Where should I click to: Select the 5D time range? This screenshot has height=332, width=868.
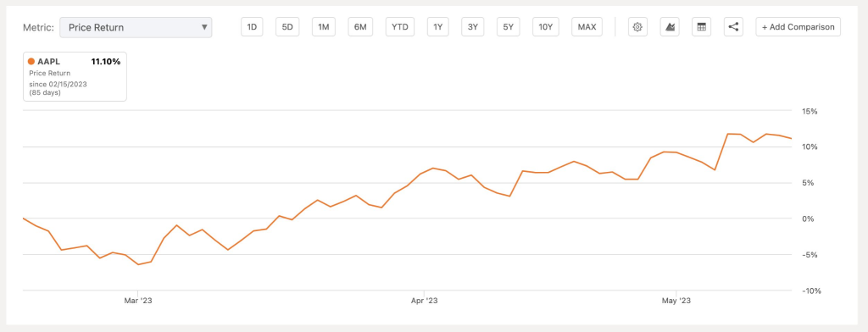(x=287, y=26)
